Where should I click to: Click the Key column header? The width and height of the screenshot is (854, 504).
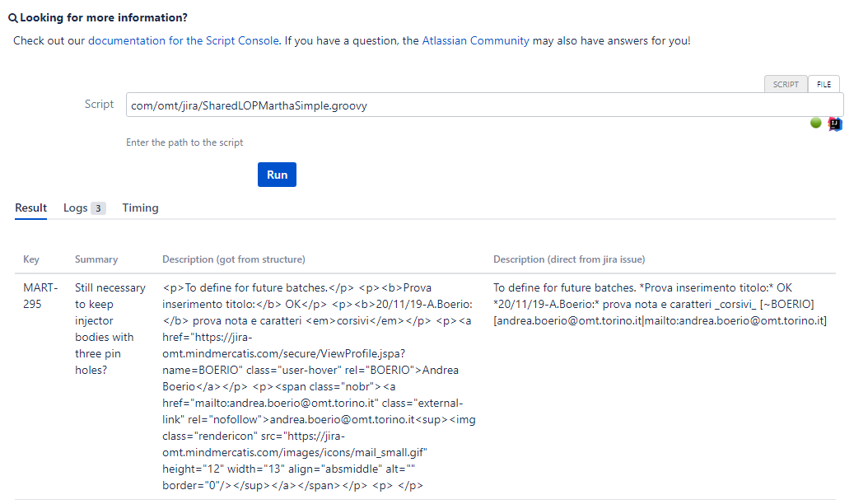pyautogui.click(x=31, y=259)
